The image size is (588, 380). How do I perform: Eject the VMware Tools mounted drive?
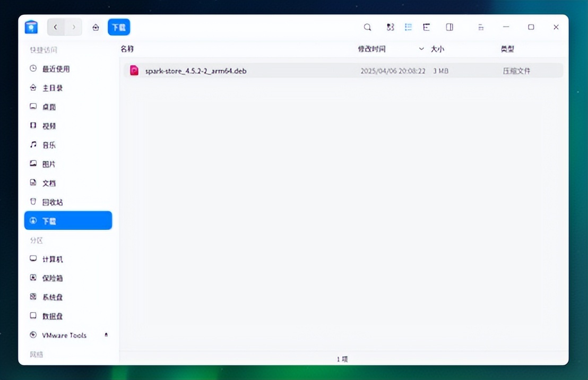click(x=106, y=335)
